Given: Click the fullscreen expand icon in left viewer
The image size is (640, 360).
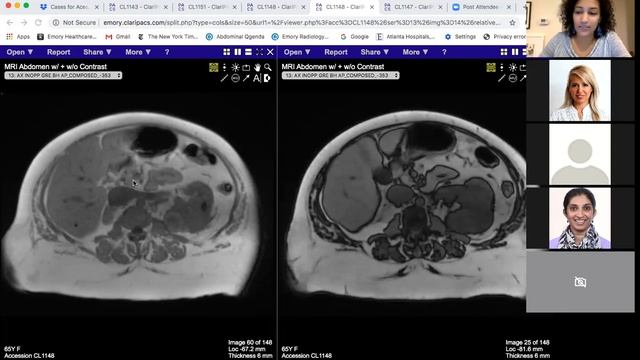Looking at the screenshot, I should coord(259,52).
